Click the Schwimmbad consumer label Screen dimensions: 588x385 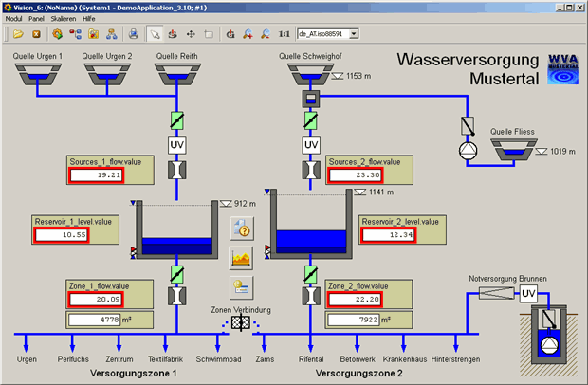(x=218, y=359)
